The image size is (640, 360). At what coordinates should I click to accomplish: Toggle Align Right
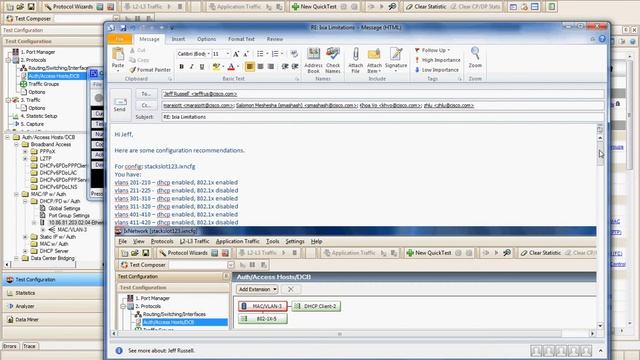click(x=270, y=66)
